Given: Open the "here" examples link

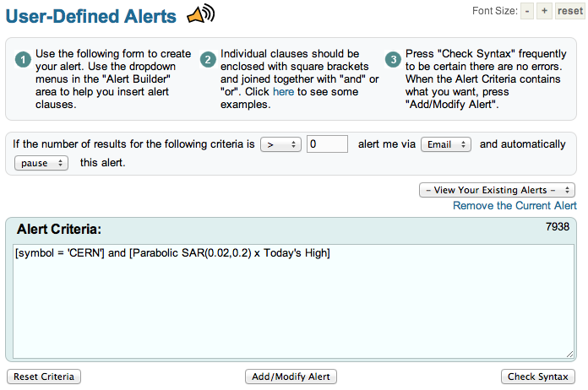Looking at the screenshot, I should (x=283, y=92).
